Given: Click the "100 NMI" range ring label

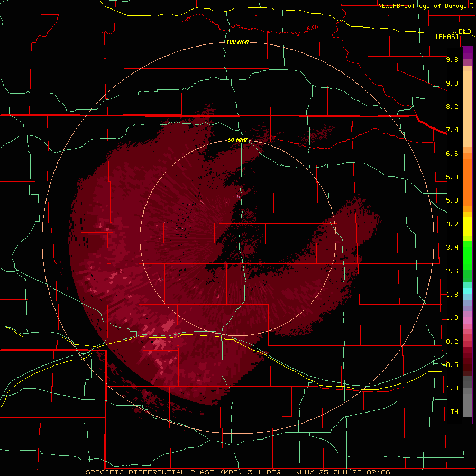Looking at the screenshot, I should [237, 42].
